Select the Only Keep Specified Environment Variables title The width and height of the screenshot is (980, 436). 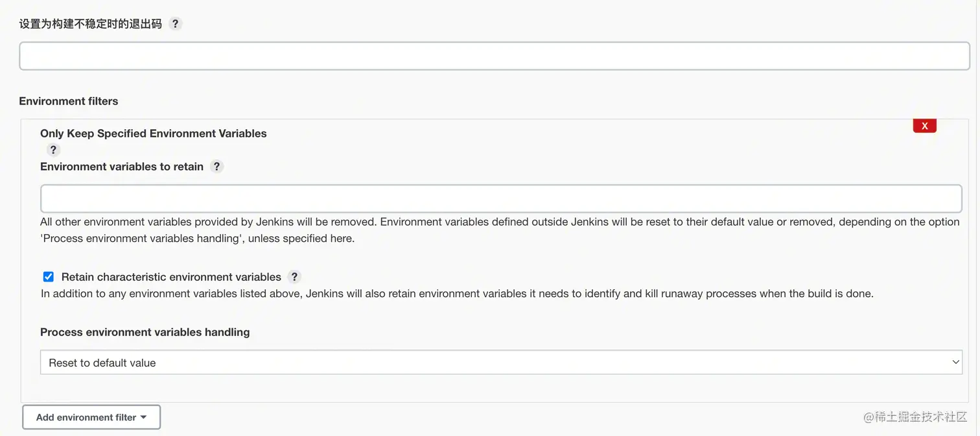point(154,134)
